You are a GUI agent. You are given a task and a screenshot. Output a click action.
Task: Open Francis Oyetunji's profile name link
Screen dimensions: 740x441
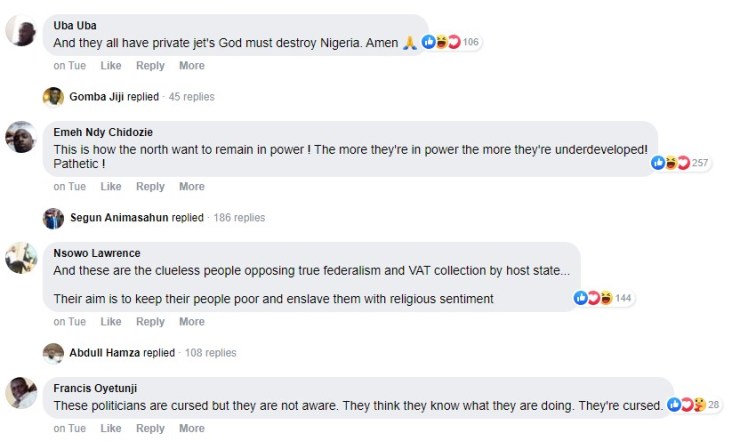[98, 389]
